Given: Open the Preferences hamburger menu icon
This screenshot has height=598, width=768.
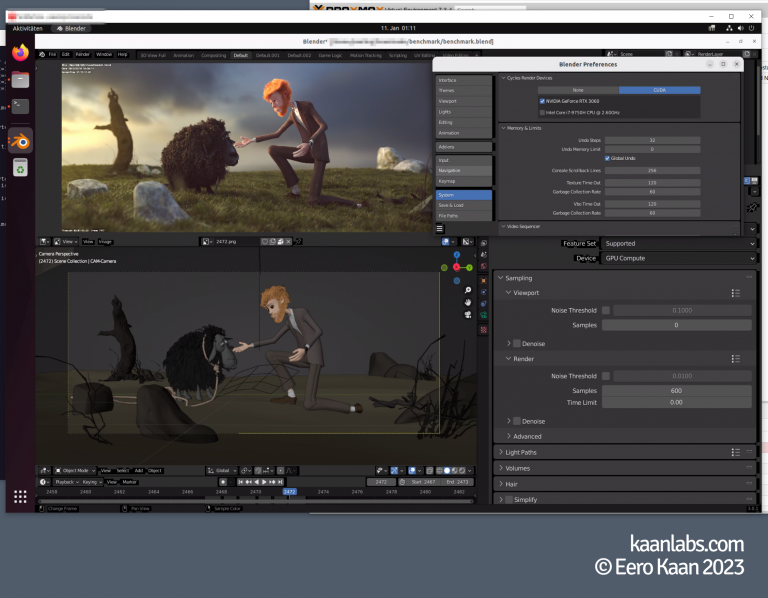Looking at the screenshot, I should click(x=439, y=229).
